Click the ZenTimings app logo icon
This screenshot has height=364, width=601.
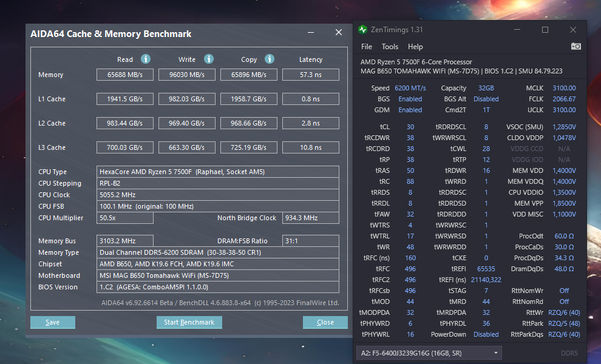coord(362,30)
